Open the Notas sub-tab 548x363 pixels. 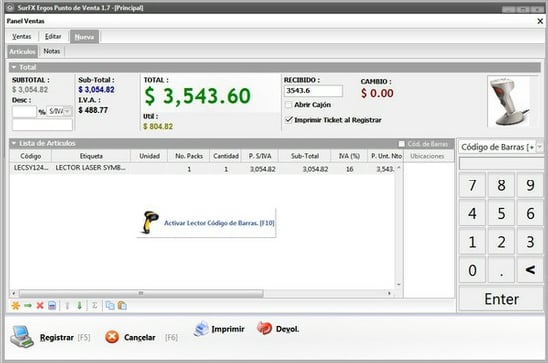[x=52, y=51]
